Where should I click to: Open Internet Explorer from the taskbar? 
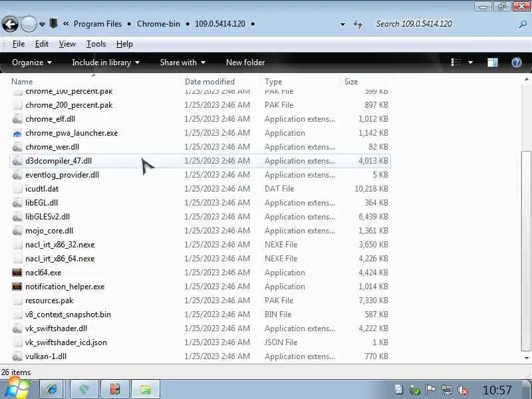[53, 390]
